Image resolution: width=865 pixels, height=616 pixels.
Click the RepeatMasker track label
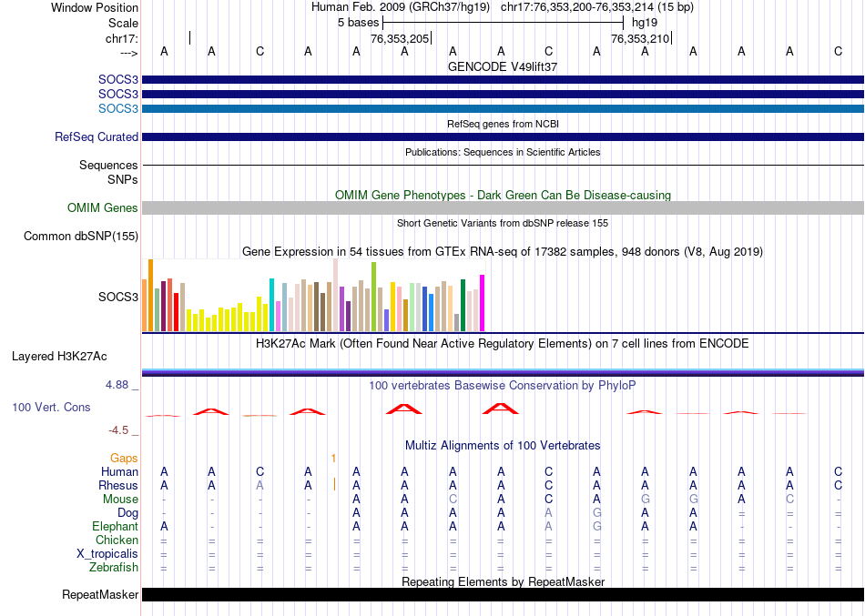[x=100, y=595]
